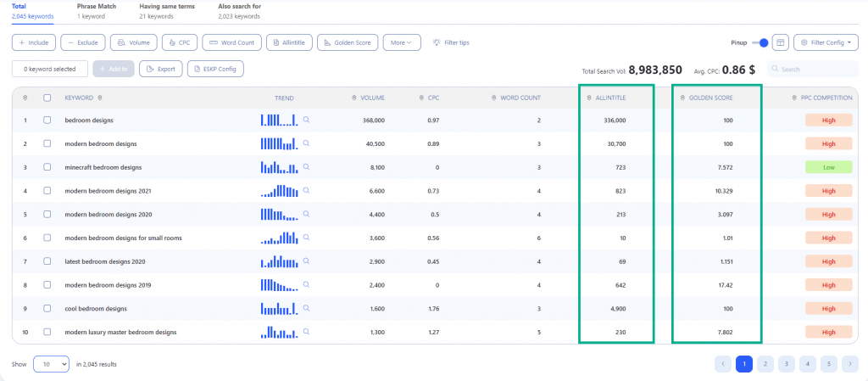Click the 0 keyword selected box
Viewport: 868px width, 381px height.
click(x=50, y=70)
